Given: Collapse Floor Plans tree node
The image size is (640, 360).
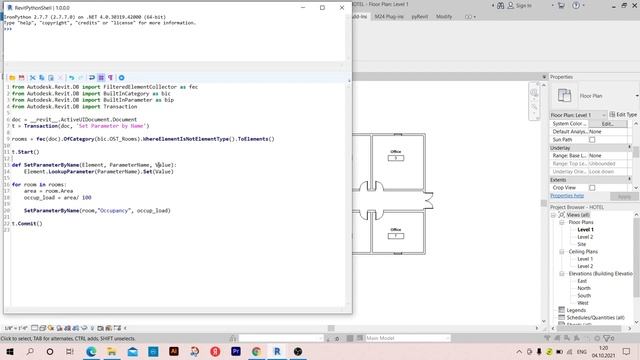Looking at the screenshot, I should point(562,222).
